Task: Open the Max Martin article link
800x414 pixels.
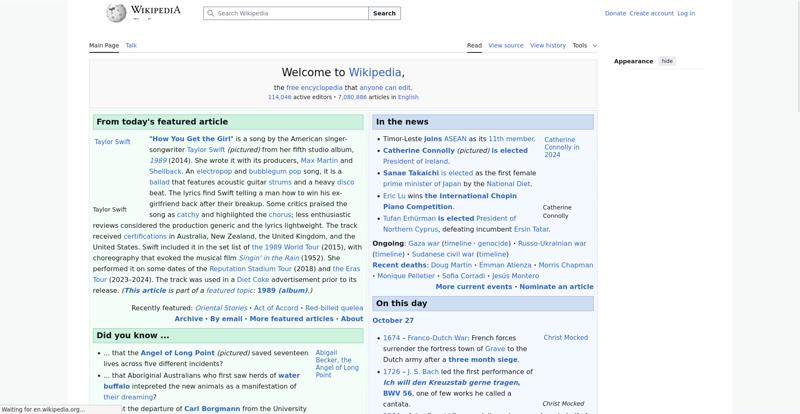Action: tap(319, 160)
